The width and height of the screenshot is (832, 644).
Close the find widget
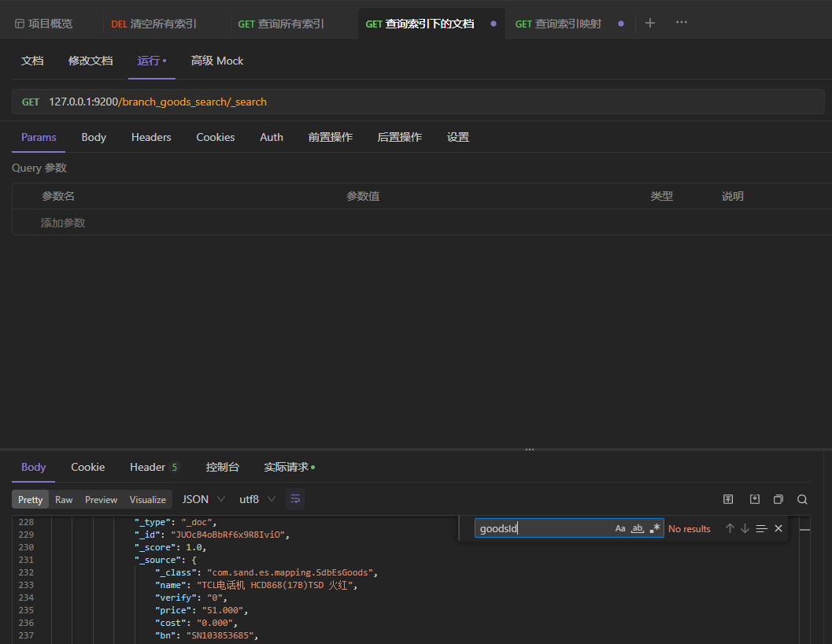(x=778, y=528)
